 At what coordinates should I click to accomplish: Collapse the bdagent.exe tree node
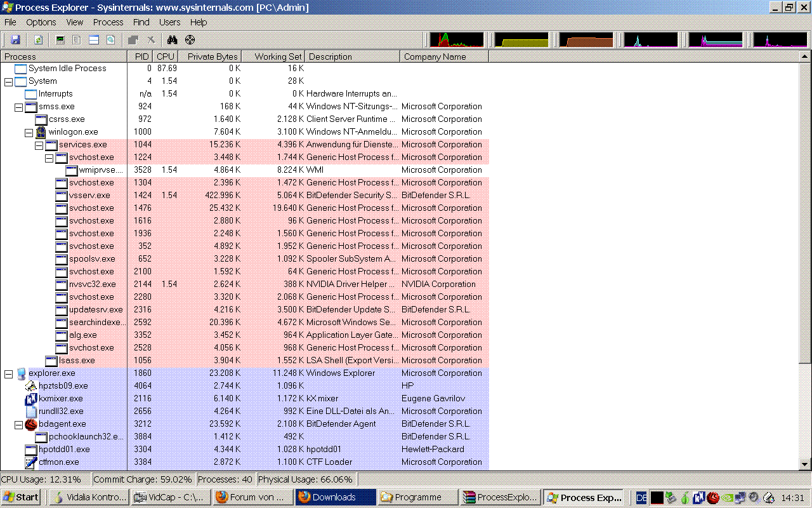click(18, 424)
